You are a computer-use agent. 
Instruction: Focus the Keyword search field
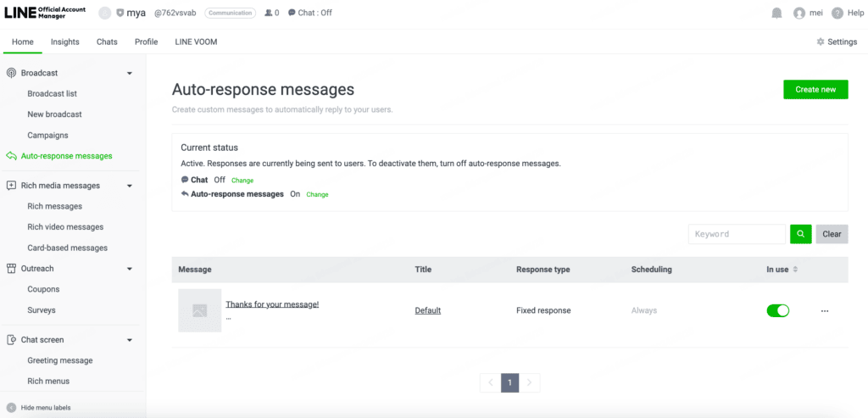(737, 234)
